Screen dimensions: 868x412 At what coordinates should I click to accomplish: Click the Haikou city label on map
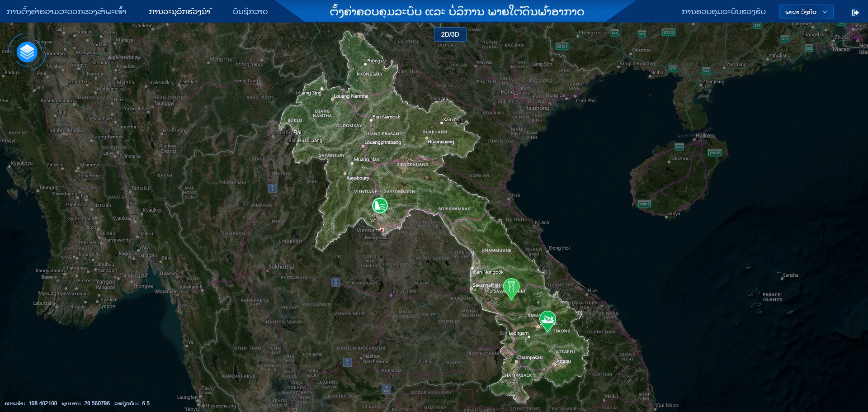point(704,136)
